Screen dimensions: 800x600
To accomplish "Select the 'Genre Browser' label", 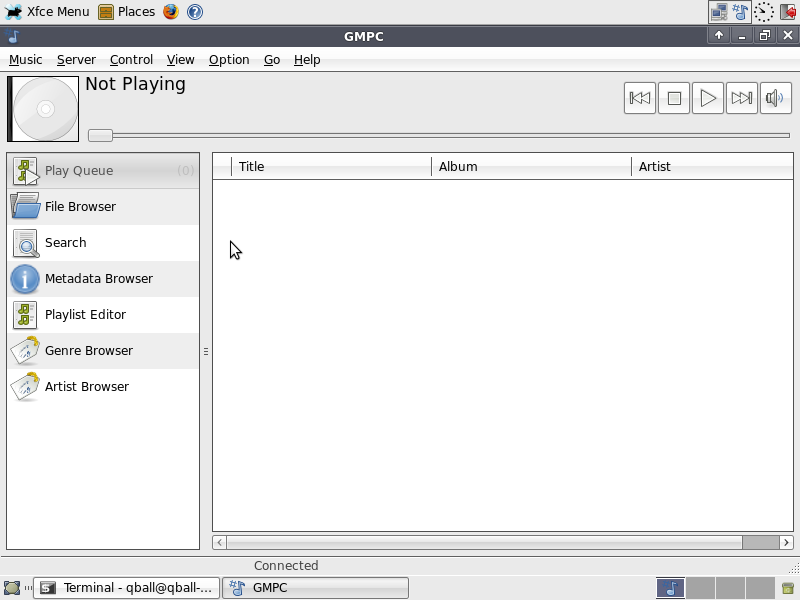I will 89,351.
